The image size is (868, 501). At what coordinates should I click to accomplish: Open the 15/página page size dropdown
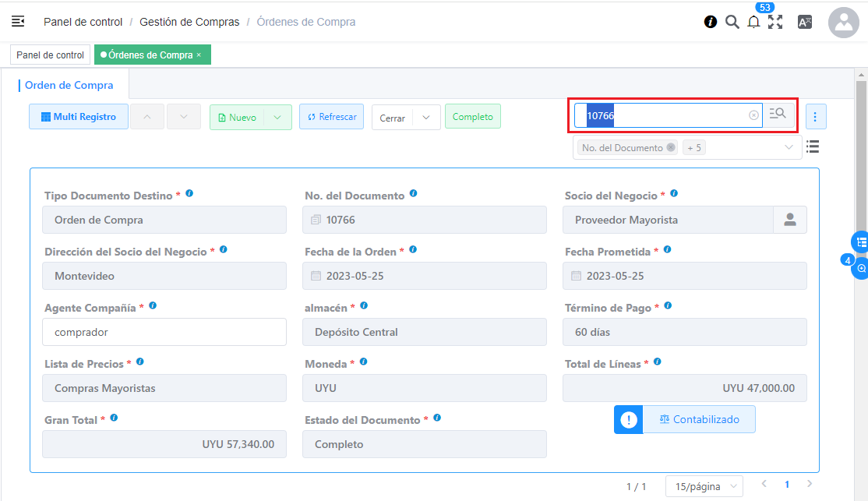[x=704, y=486]
